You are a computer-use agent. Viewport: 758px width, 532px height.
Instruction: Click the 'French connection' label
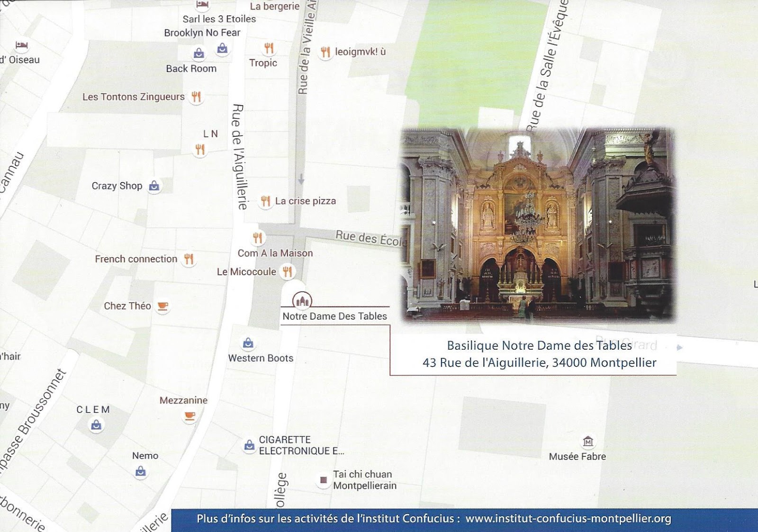[x=136, y=259]
